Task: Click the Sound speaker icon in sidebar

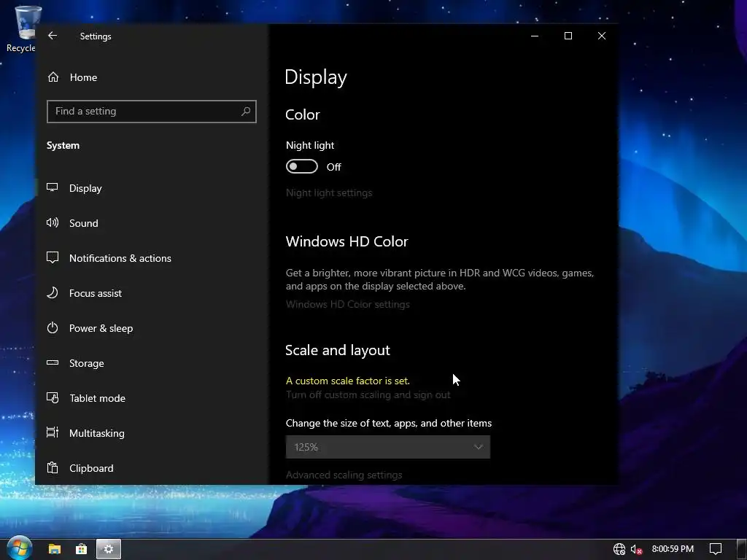Action: click(x=53, y=222)
